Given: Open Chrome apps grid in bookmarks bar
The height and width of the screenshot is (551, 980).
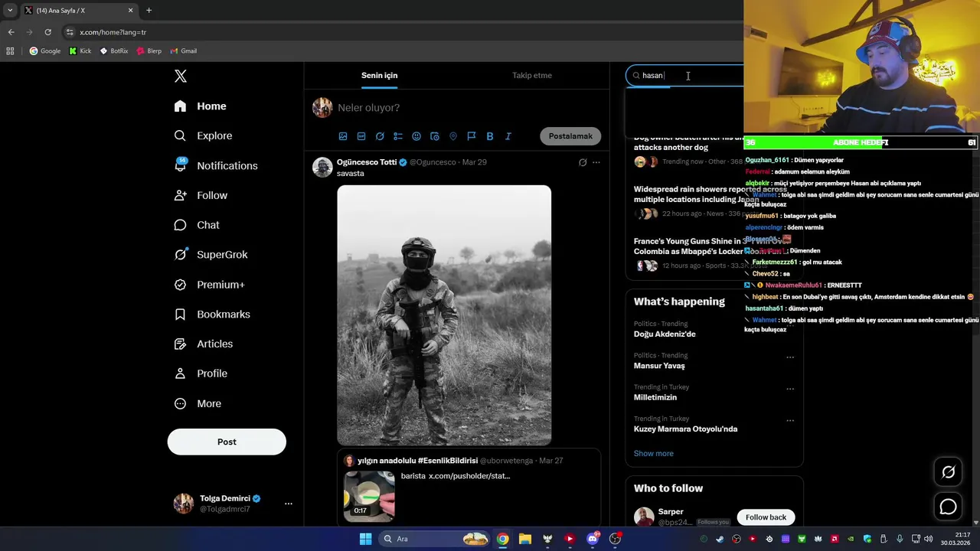Looking at the screenshot, I should click(10, 51).
